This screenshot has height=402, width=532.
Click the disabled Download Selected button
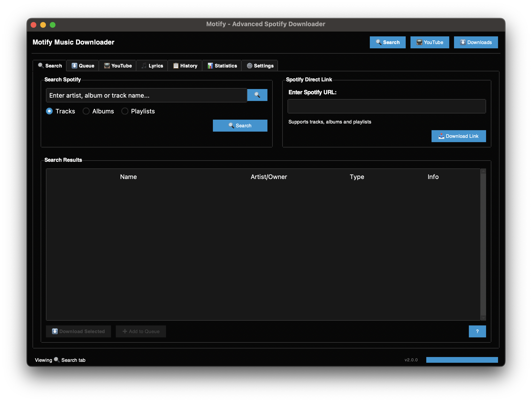(x=78, y=331)
